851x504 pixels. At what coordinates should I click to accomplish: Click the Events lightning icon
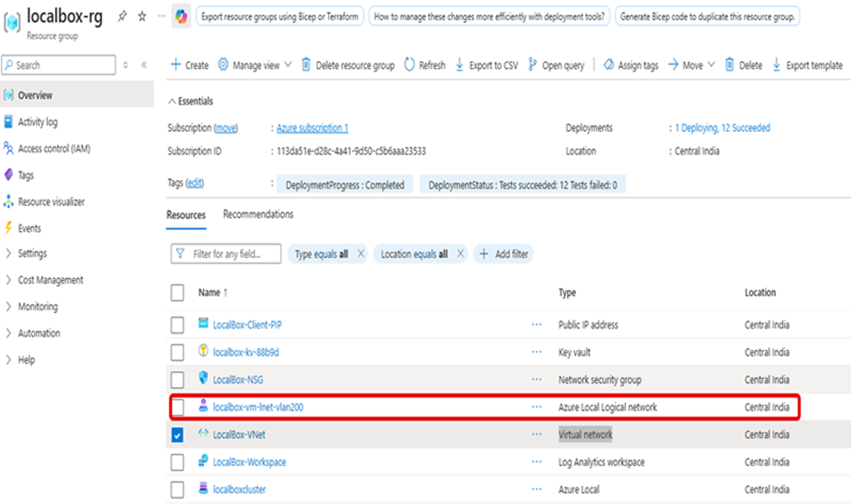point(8,228)
